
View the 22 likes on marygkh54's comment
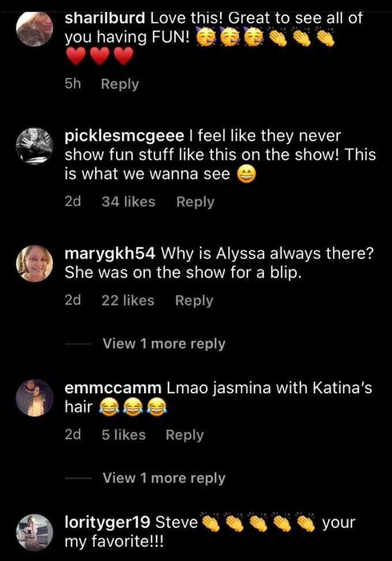[x=128, y=301]
